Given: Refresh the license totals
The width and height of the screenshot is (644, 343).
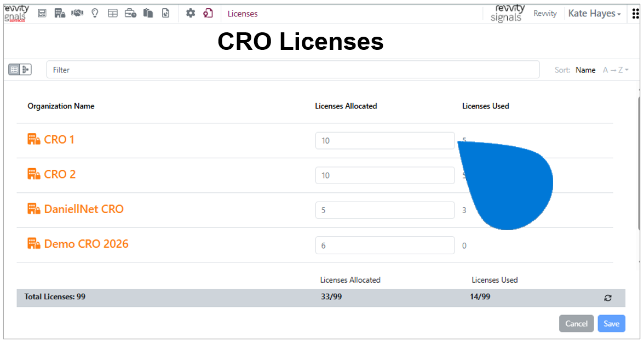Looking at the screenshot, I should [608, 298].
